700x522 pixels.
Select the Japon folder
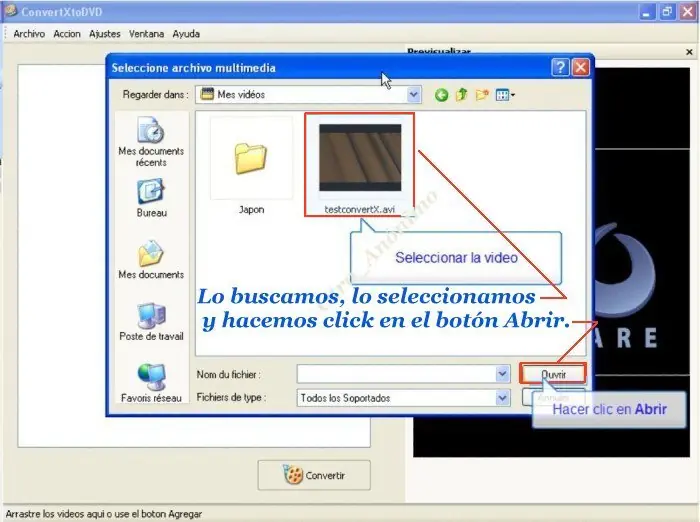point(251,165)
